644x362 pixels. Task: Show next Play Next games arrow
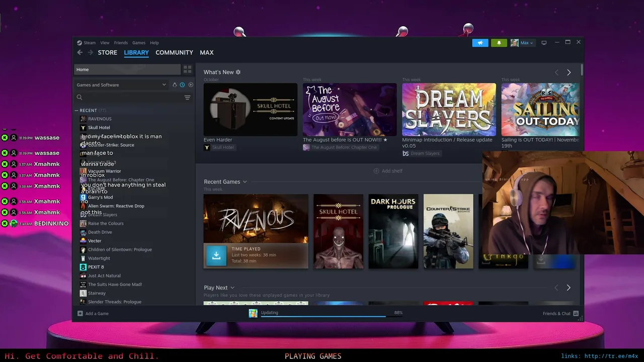(x=569, y=288)
